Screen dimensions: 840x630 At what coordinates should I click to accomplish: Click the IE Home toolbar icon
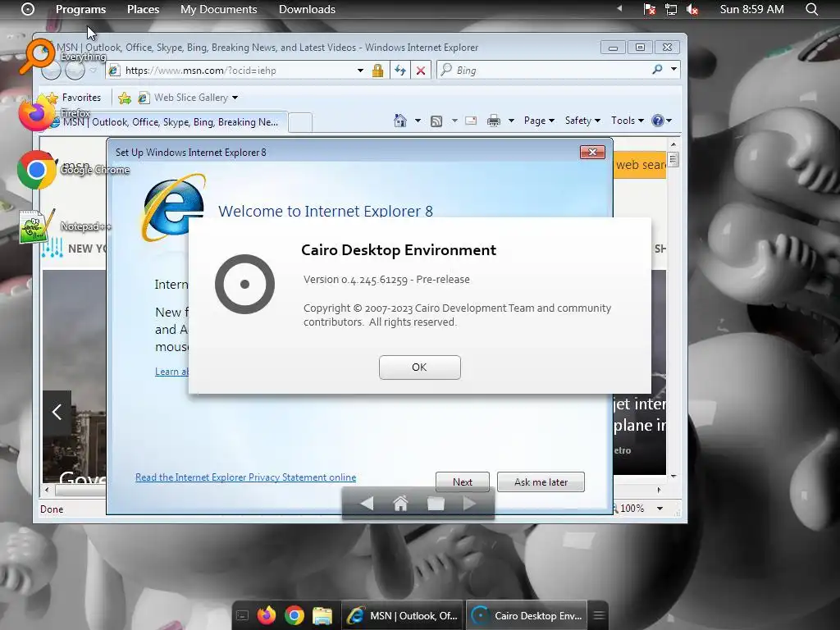click(400, 121)
